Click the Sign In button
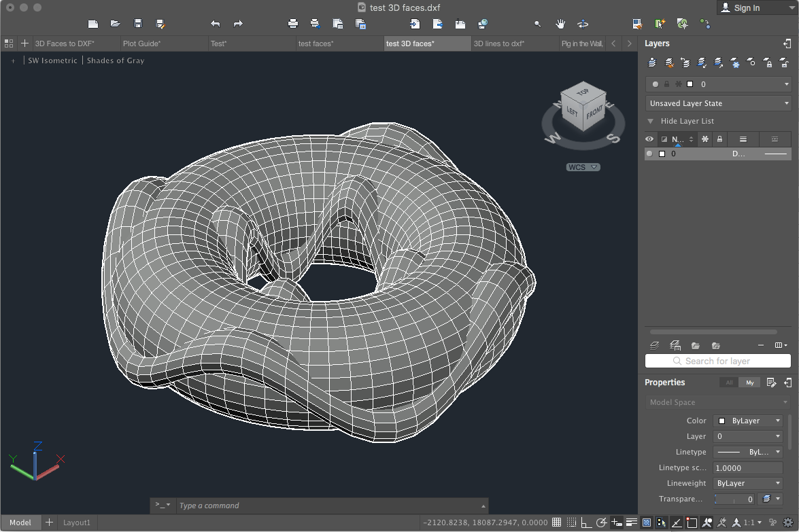 (x=746, y=8)
